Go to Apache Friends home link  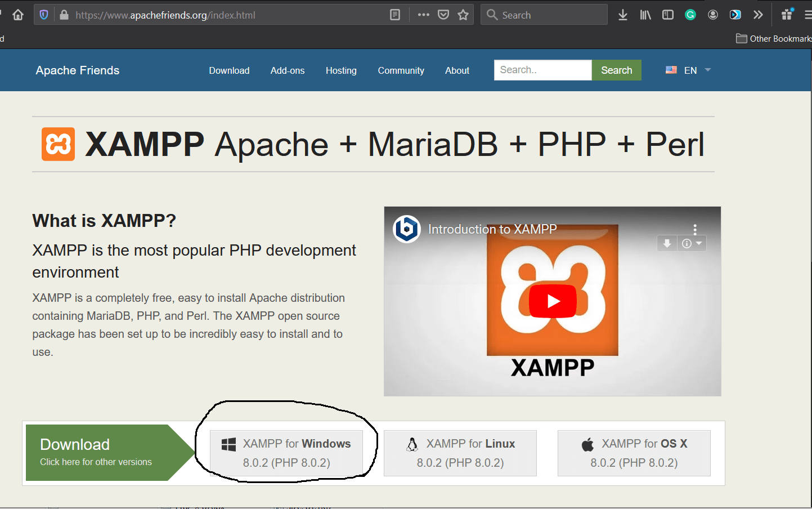tap(78, 70)
